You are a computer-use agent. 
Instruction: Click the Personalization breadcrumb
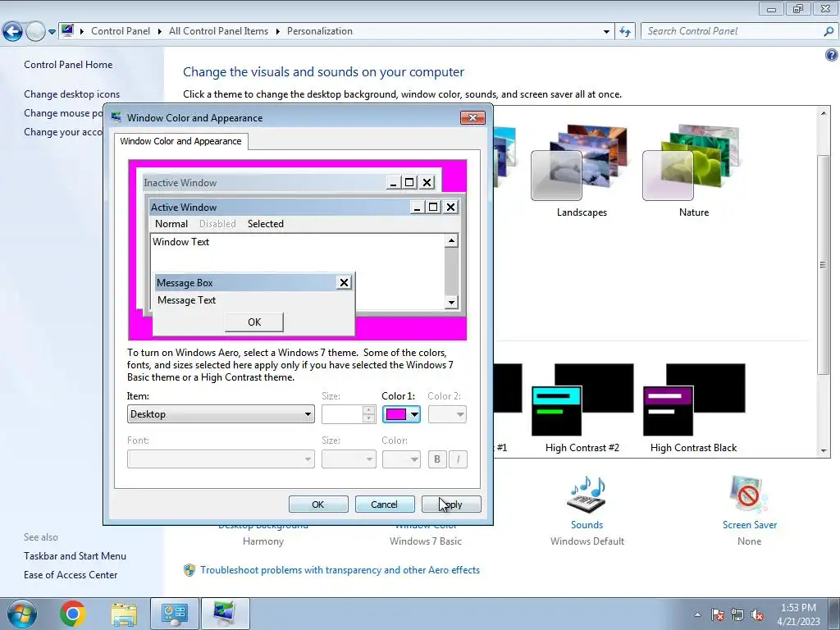320,31
